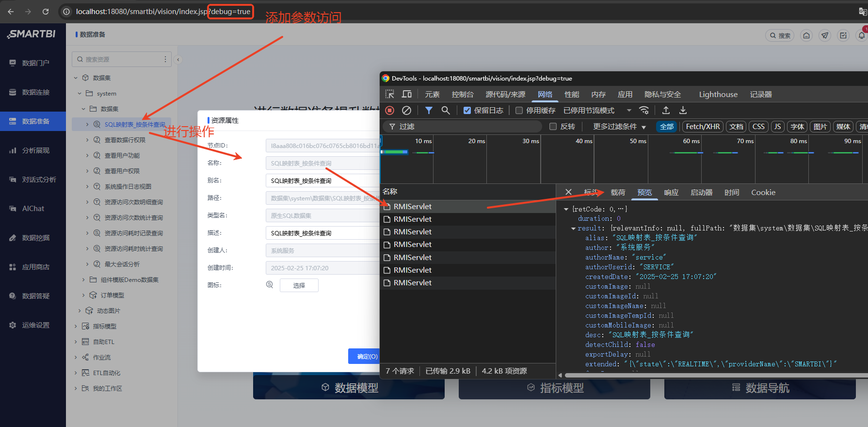The width and height of the screenshot is (868, 427).
Task: Collapse the system folder node
Action: click(80, 93)
